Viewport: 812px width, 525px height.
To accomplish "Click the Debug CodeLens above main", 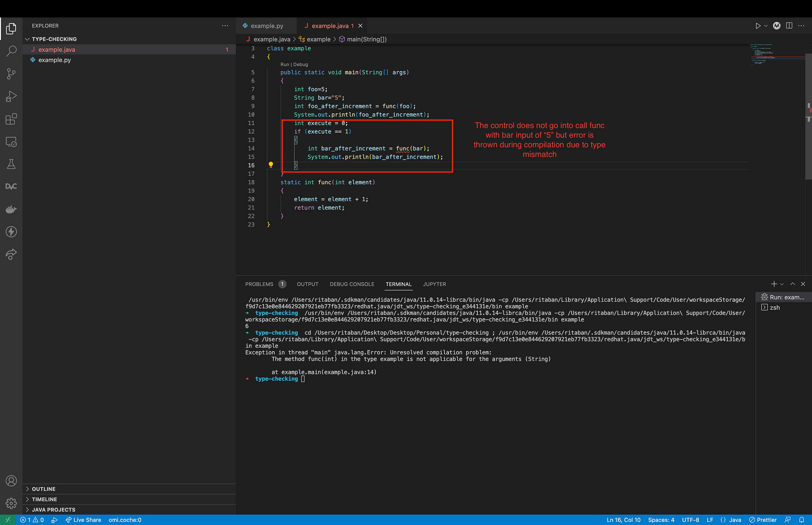I will click(x=300, y=64).
